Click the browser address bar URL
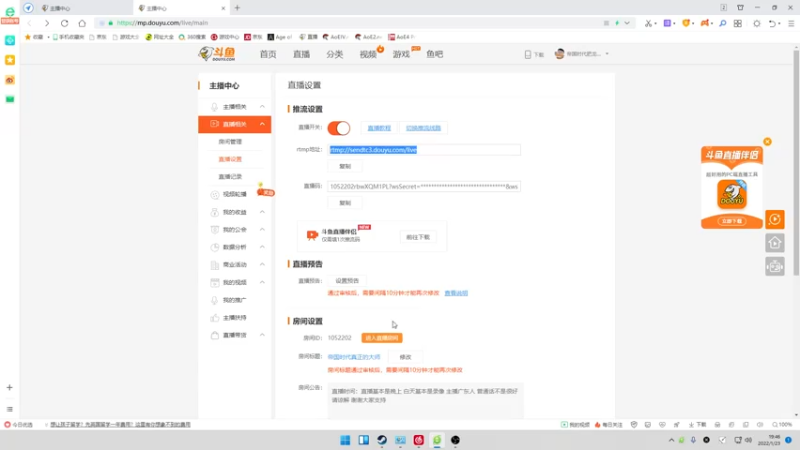 [162, 23]
